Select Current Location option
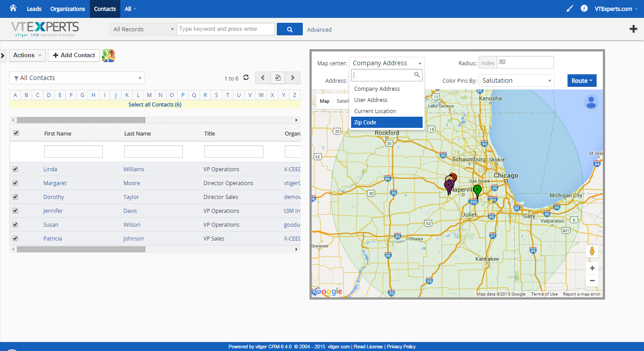Screen dimensions: 644x351 pos(387,111)
